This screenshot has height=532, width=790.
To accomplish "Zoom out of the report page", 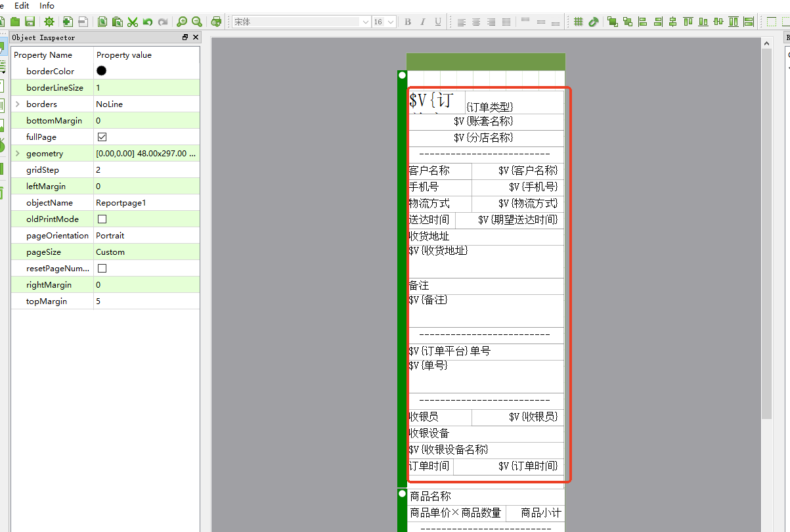I will 196,22.
